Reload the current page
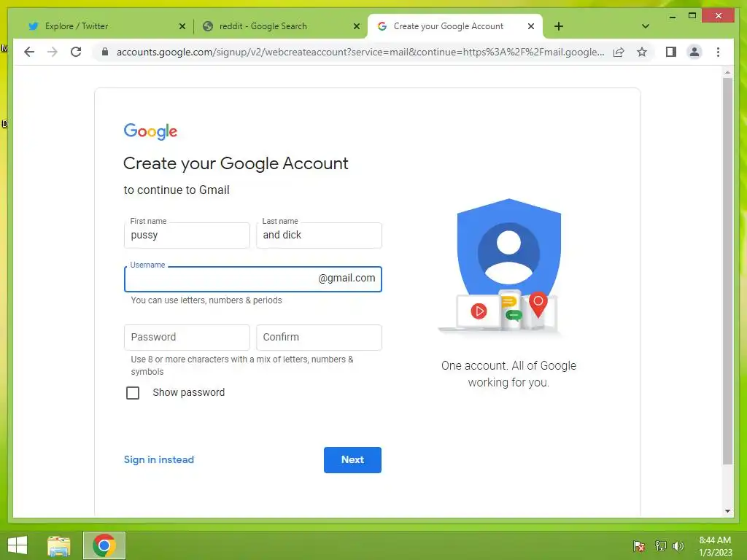747x560 pixels. (x=76, y=52)
